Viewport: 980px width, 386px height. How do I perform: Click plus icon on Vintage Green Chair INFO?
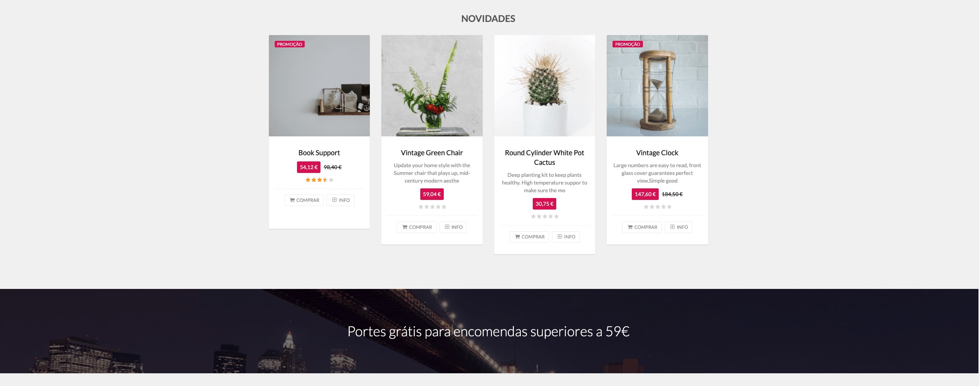(447, 227)
